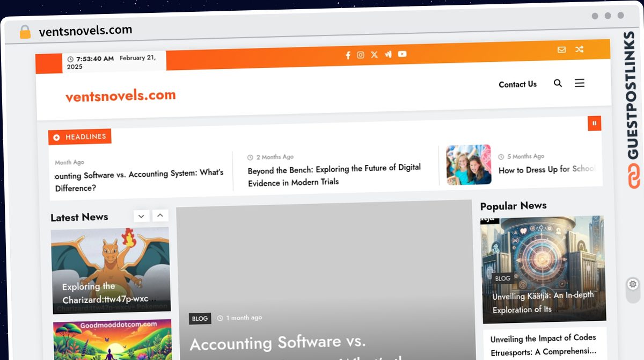
Task: Show previous Latest News with up chevron
Action: point(160,215)
